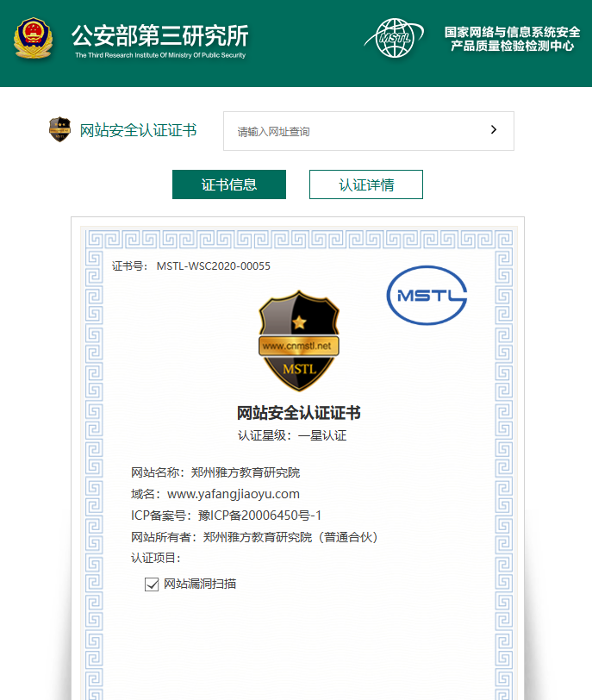Open the 认证详情 tab
The width and height of the screenshot is (592, 700).
pos(365,184)
